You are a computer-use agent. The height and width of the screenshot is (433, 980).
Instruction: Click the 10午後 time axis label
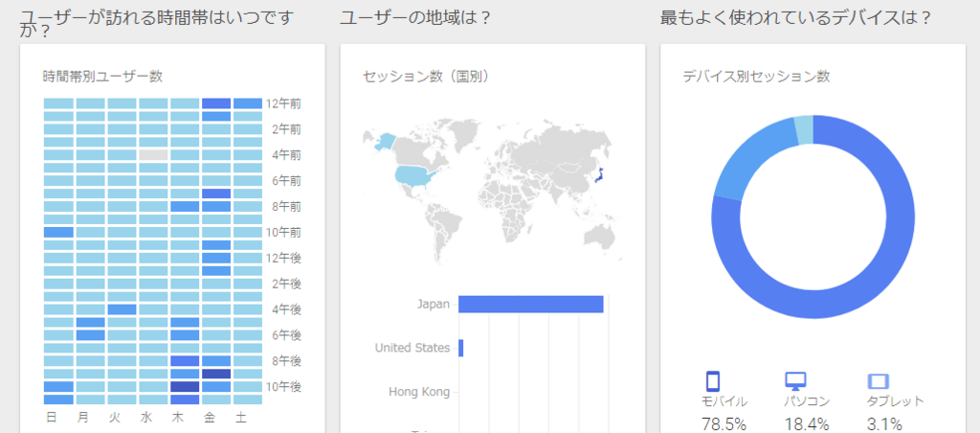point(283,387)
